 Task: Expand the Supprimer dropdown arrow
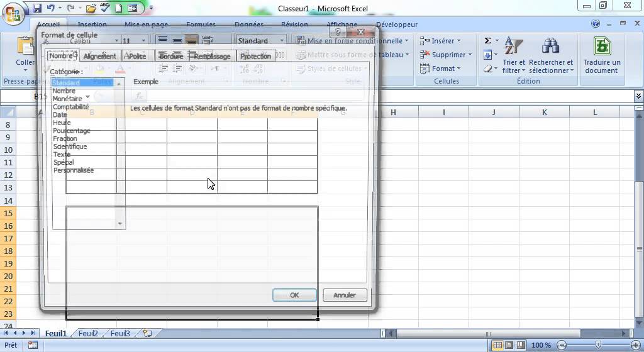tap(470, 55)
